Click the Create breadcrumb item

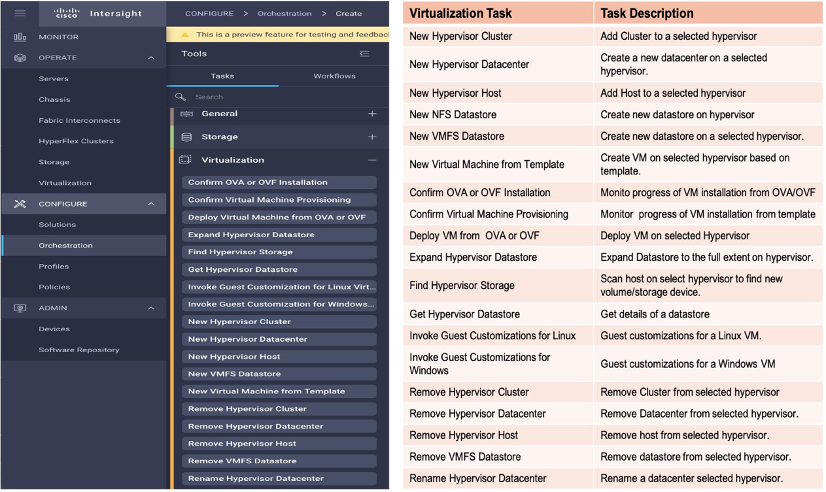[x=349, y=14]
